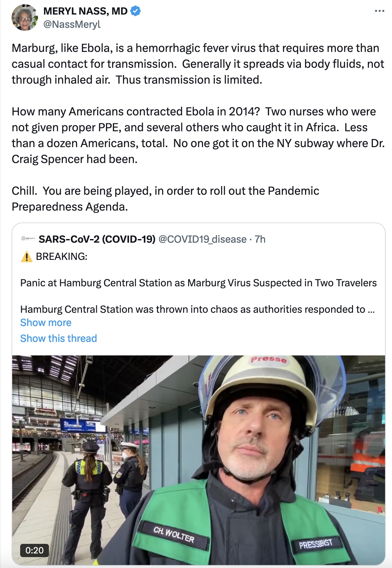Open the MERYL NASS, MD display name
The image size is (392, 568).
pos(85,11)
